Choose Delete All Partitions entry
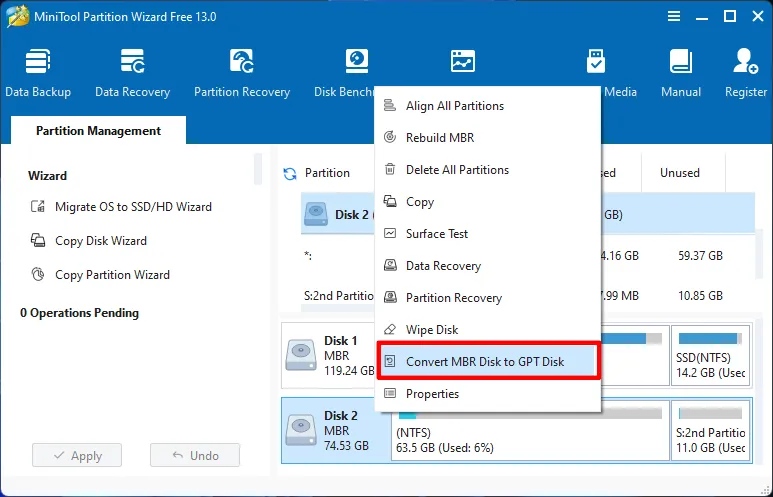773x497 pixels. pyautogui.click(x=488, y=170)
